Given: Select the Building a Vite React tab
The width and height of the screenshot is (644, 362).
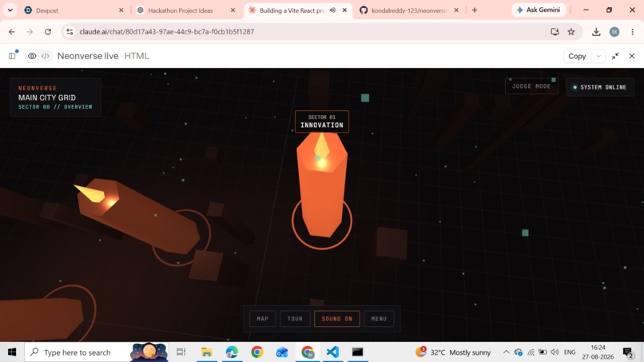Looking at the screenshot, I should coord(292,10).
